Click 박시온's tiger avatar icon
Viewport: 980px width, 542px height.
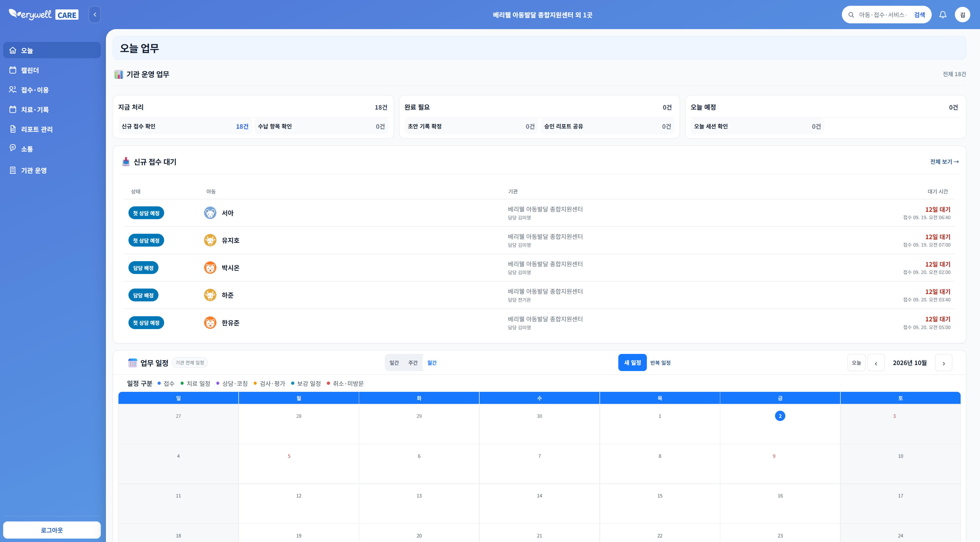coord(210,268)
